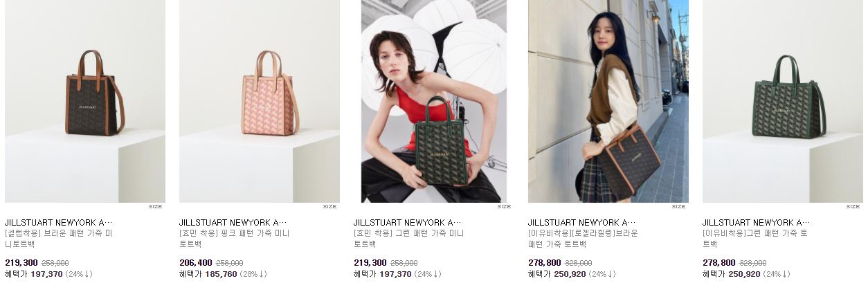Click the 206,400 price of pink bag

[x=196, y=263]
